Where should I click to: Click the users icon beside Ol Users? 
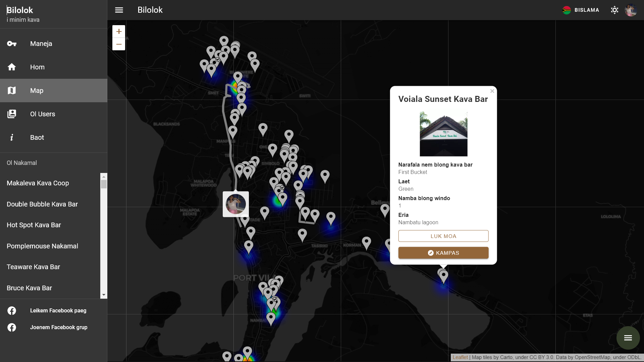(12, 114)
